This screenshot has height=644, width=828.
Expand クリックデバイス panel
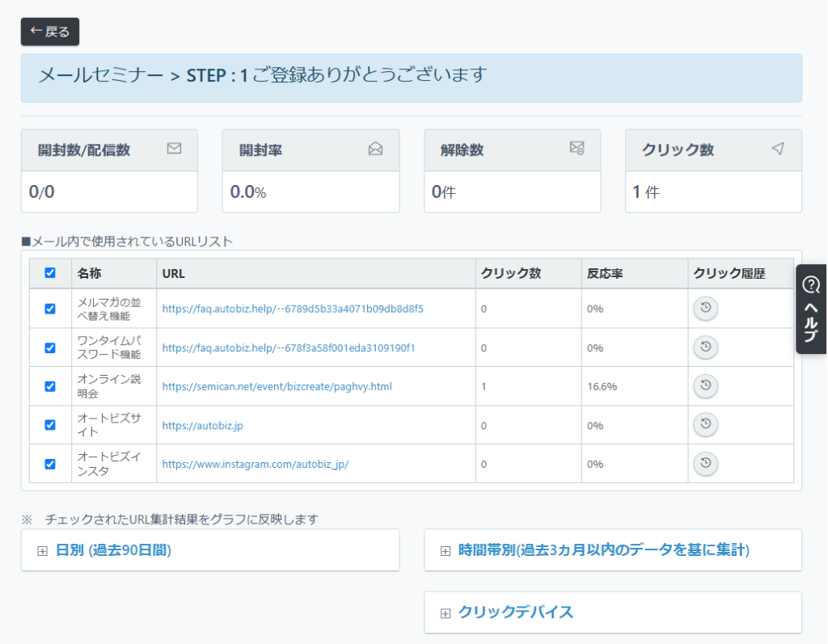pos(613,612)
